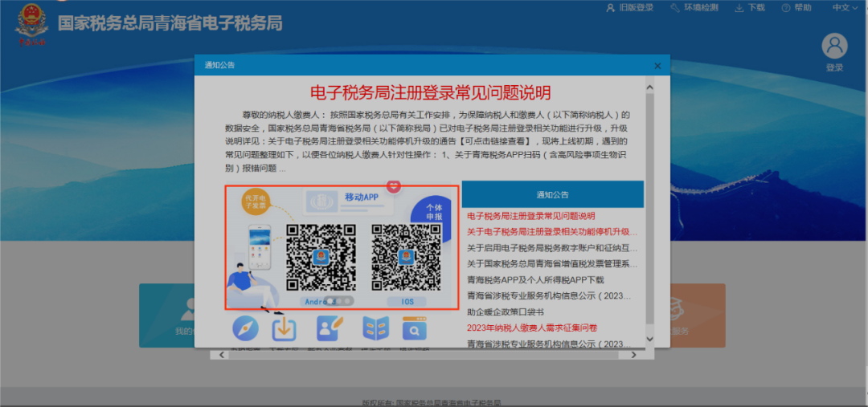Click the search window icon
Screen dimensions: 868x407
415,328
